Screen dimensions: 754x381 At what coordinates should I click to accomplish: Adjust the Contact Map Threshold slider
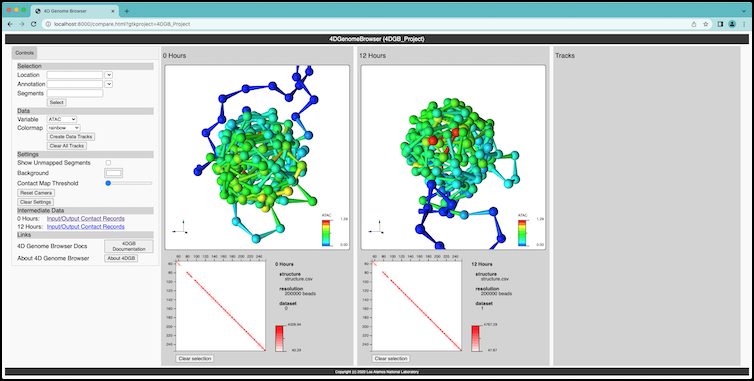pyautogui.click(x=128, y=183)
